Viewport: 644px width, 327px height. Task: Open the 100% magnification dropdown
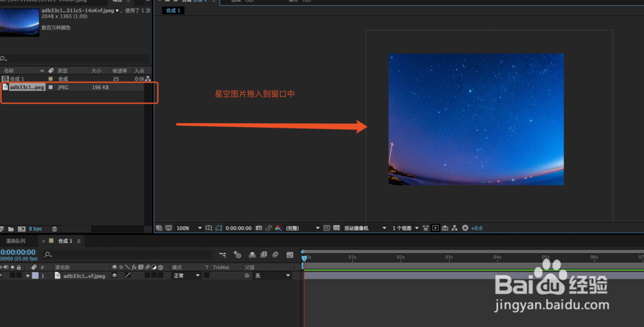point(189,228)
